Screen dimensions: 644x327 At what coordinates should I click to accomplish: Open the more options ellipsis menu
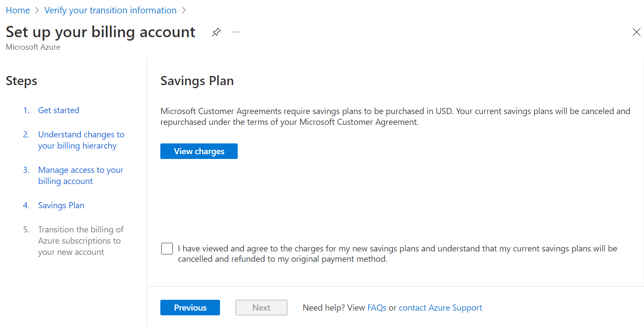(x=237, y=32)
